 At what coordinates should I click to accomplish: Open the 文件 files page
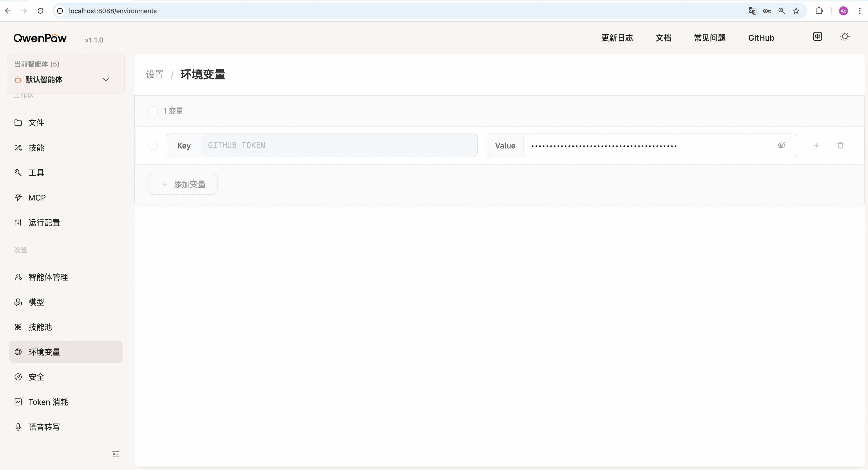pos(66,123)
